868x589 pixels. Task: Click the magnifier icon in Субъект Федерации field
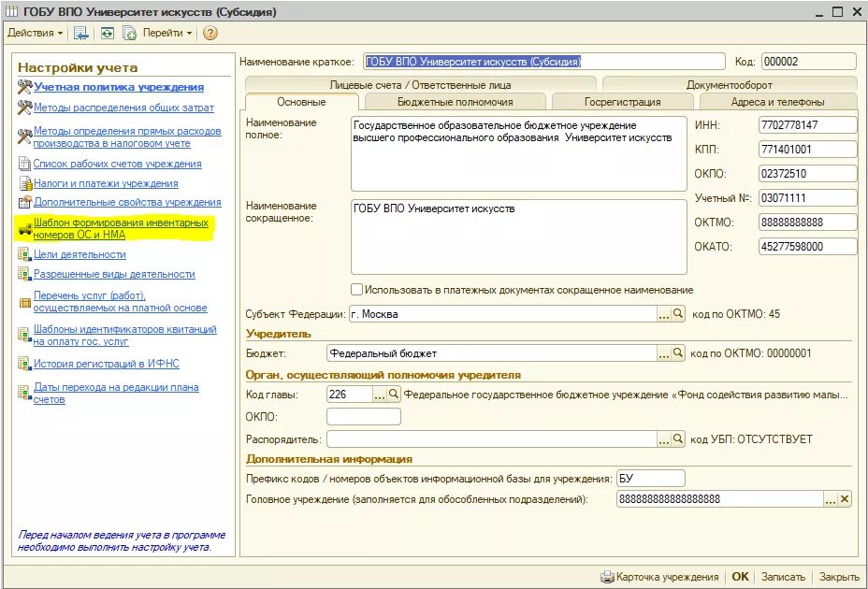pos(677,314)
